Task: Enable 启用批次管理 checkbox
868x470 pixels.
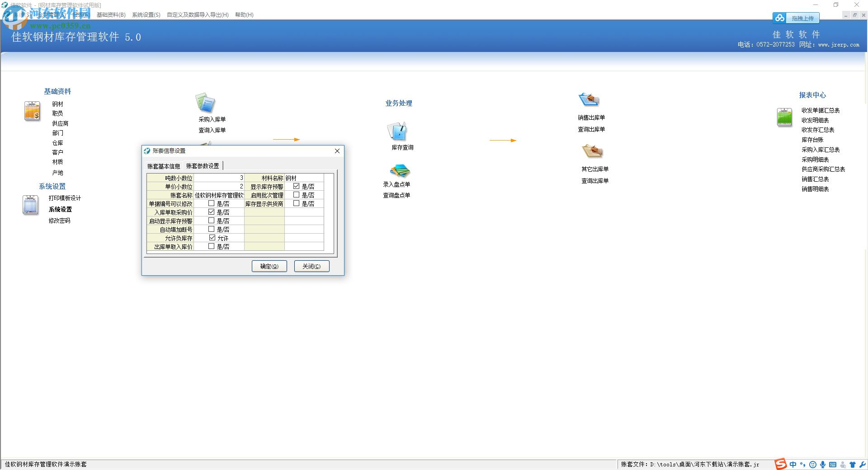Action: click(x=296, y=195)
